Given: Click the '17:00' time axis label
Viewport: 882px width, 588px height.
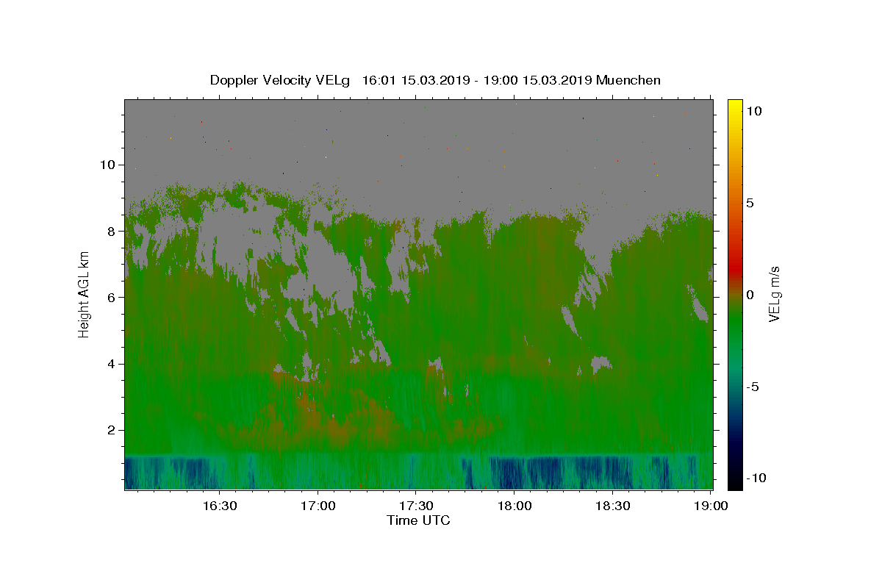Looking at the screenshot, I should pos(318,506).
